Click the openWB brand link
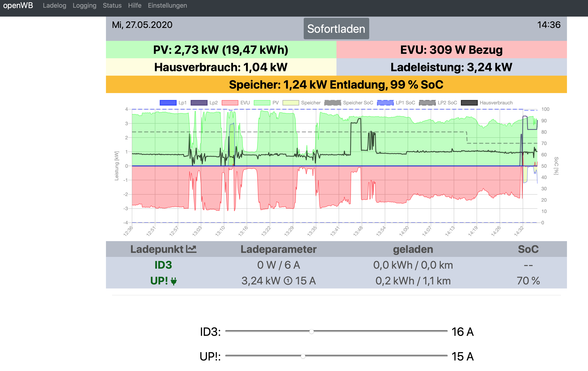588x371 pixels. coord(18,5)
